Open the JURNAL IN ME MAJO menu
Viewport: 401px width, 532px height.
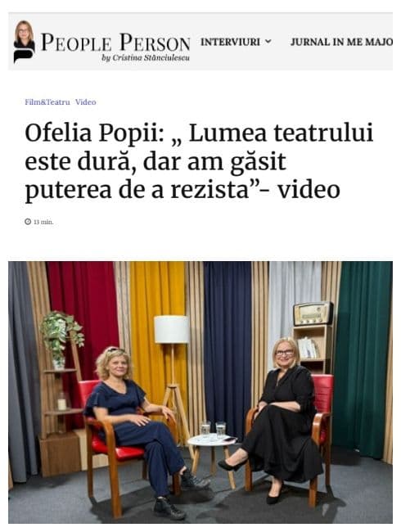(x=341, y=42)
